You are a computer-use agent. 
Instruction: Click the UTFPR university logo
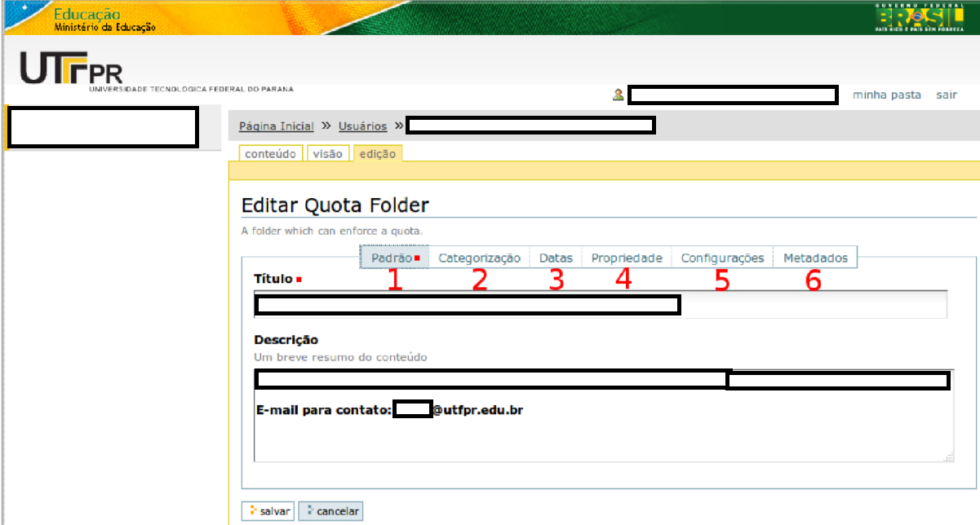click(x=72, y=70)
